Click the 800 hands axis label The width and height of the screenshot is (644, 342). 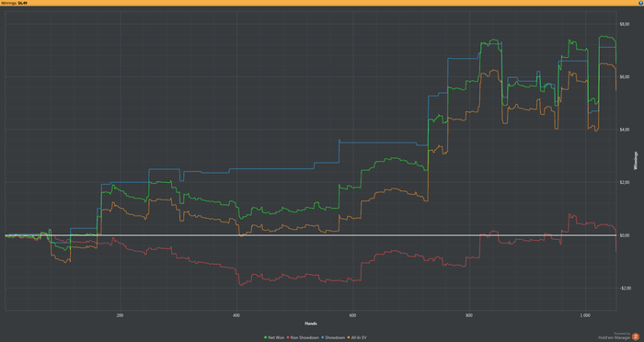pos(469,315)
